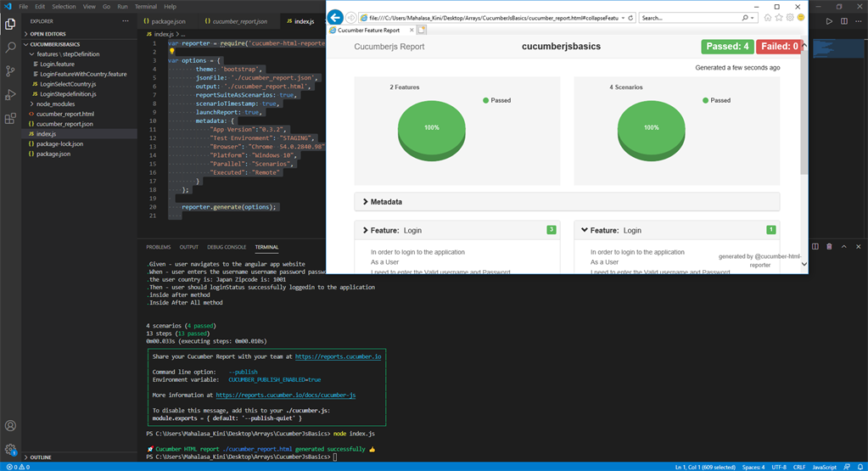The height and width of the screenshot is (471, 868).
Task: Open the Accounts icon in activity bar
Action: tap(10, 426)
